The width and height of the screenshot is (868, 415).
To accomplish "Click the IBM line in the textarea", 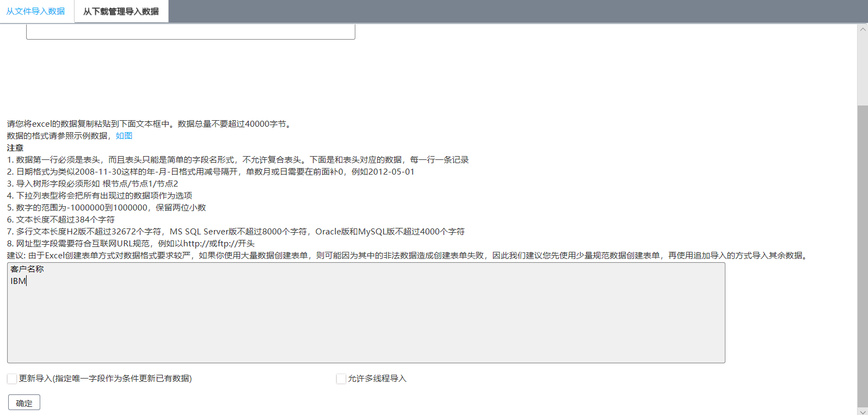I will (18, 281).
